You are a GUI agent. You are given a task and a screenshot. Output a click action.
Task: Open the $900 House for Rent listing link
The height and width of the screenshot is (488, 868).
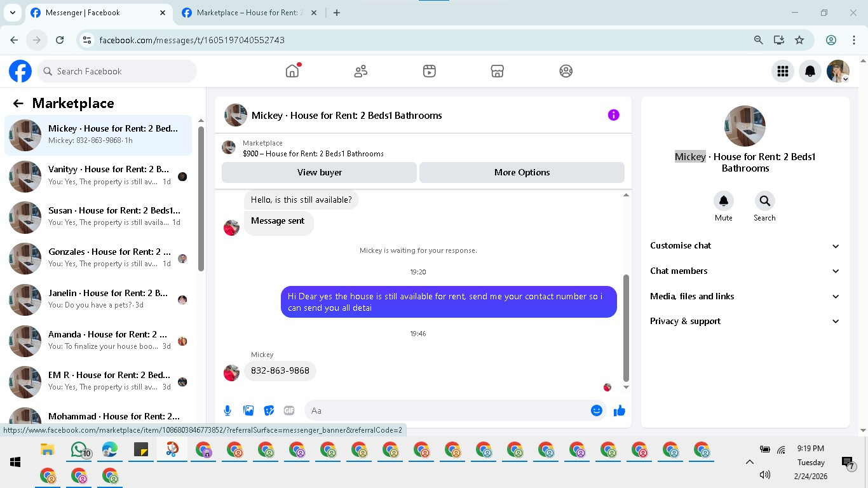tap(313, 153)
